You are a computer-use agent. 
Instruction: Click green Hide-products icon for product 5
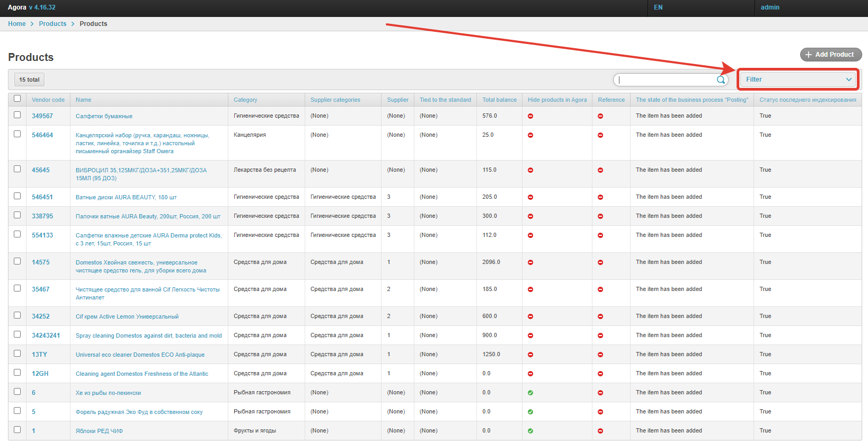click(530, 412)
